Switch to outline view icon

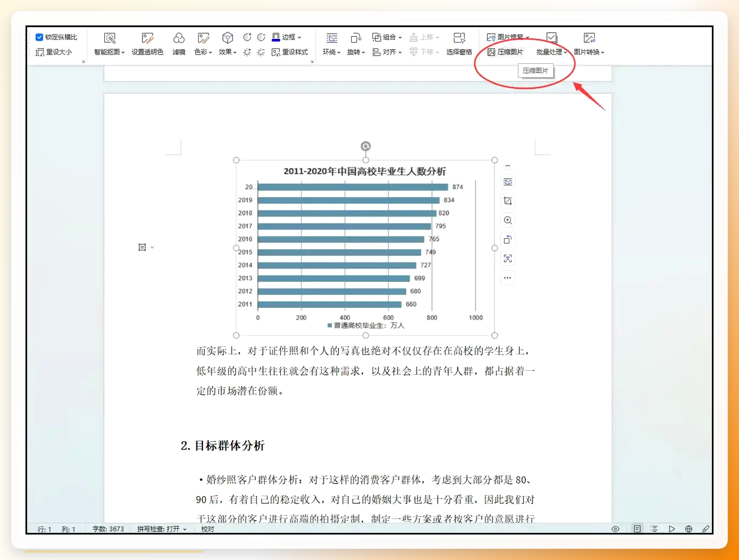point(654,529)
